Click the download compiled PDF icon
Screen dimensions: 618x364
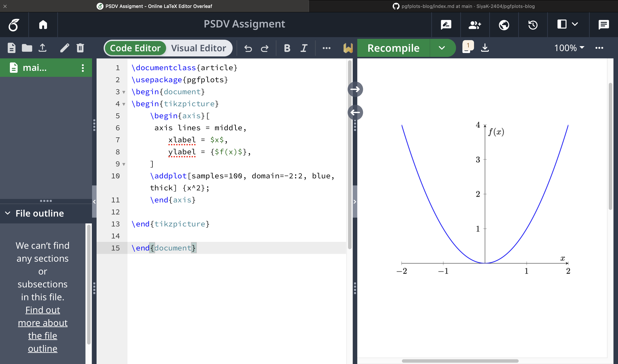(x=485, y=47)
